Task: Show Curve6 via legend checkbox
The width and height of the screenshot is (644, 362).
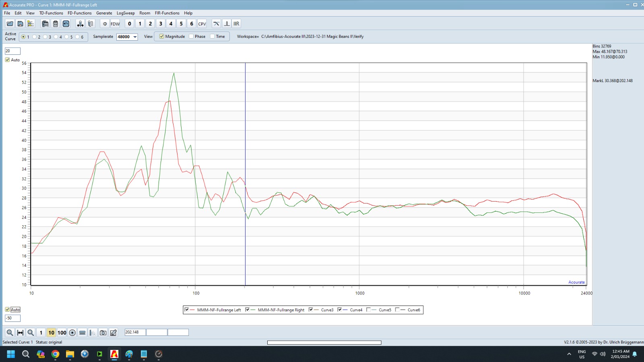Action: pos(397,310)
